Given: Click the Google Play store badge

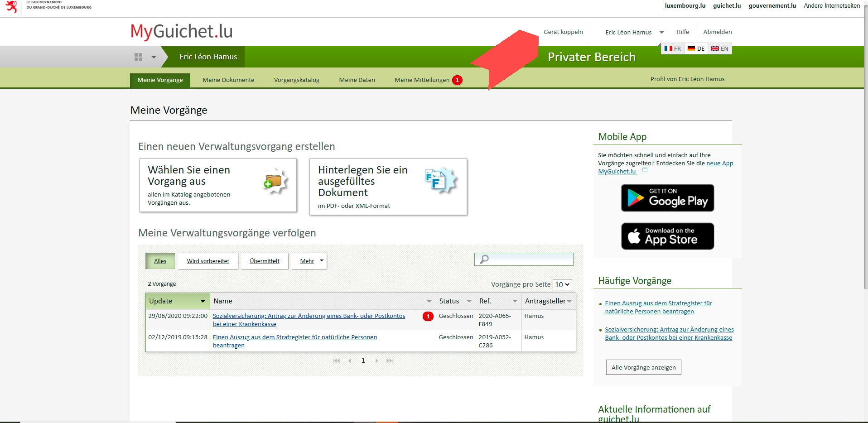Looking at the screenshot, I should (x=667, y=198).
